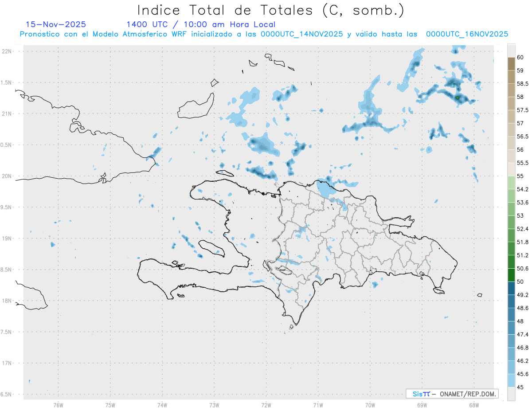Click the 70W longitude label
The image size is (532, 411).
(370, 405)
